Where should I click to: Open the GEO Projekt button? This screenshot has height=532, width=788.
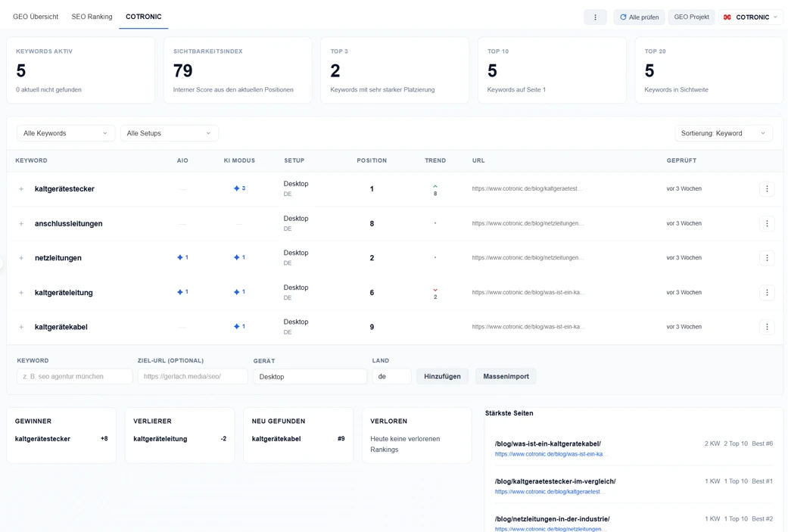[x=692, y=17]
